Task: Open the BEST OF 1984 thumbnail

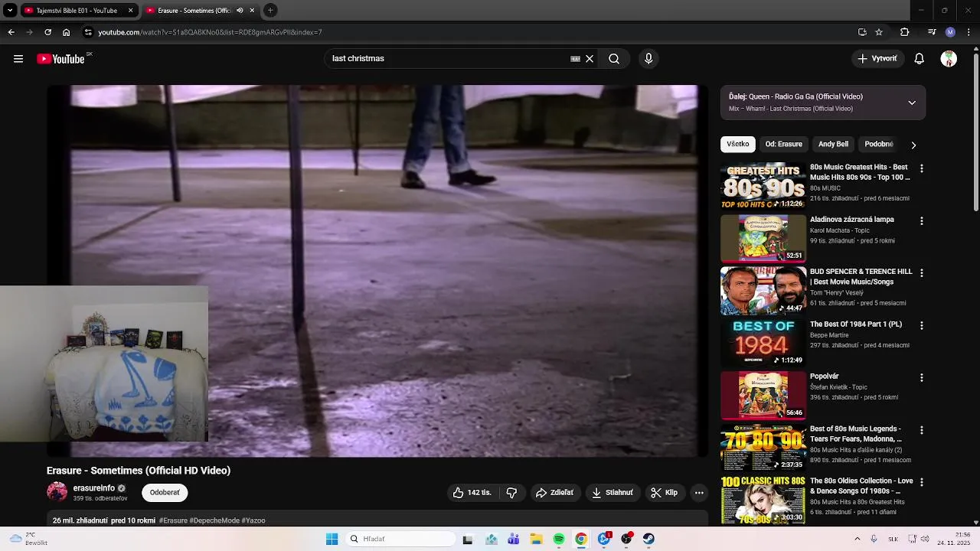Action: 763,342
